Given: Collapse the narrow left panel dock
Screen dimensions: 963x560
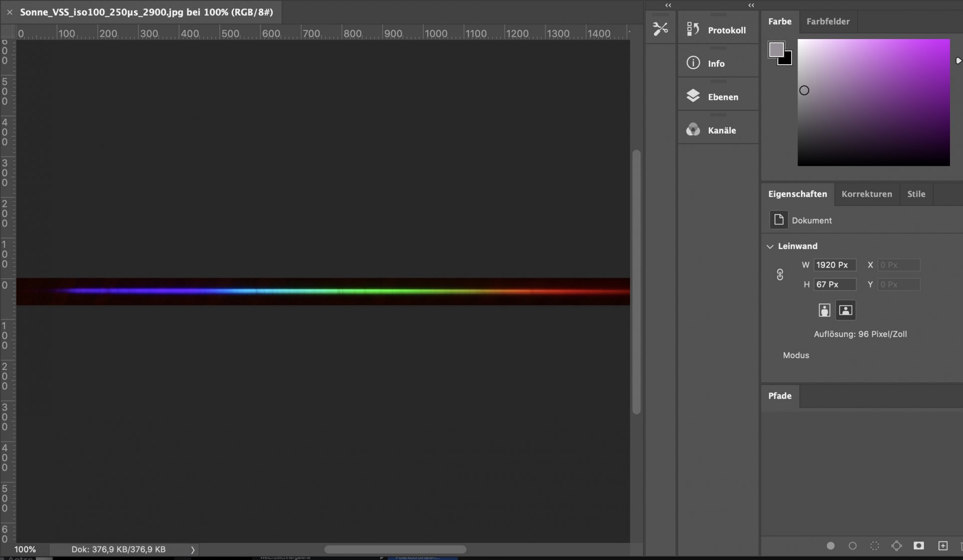Looking at the screenshot, I should click(x=668, y=5).
